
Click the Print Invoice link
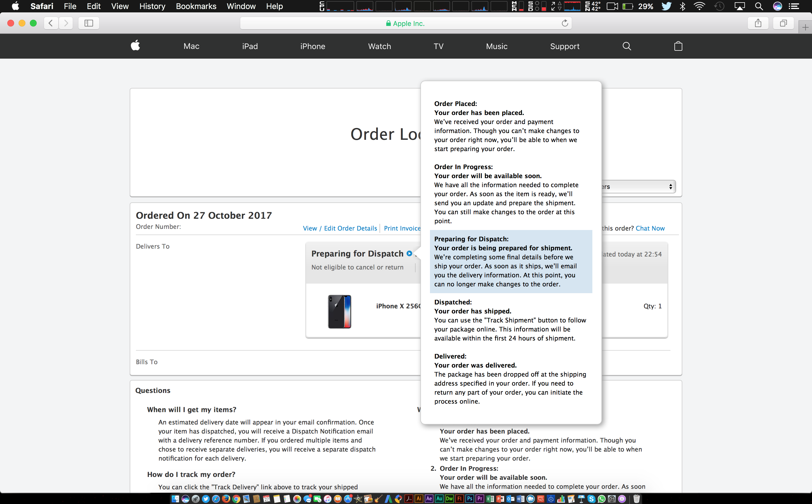[402, 228]
